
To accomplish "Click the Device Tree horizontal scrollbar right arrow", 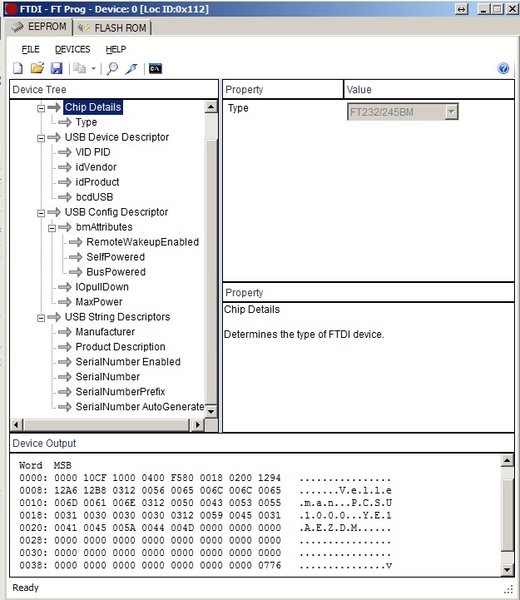I will [x=197, y=425].
